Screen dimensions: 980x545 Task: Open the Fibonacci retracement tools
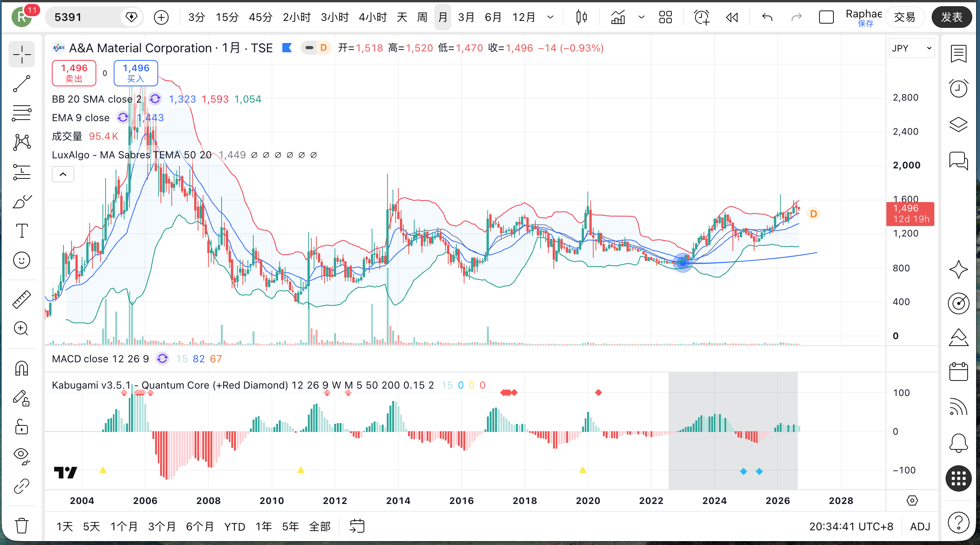point(22,113)
